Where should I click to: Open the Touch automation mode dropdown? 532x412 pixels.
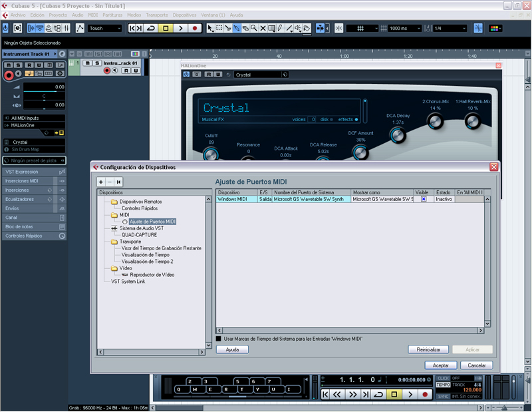click(x=106, y=29)
